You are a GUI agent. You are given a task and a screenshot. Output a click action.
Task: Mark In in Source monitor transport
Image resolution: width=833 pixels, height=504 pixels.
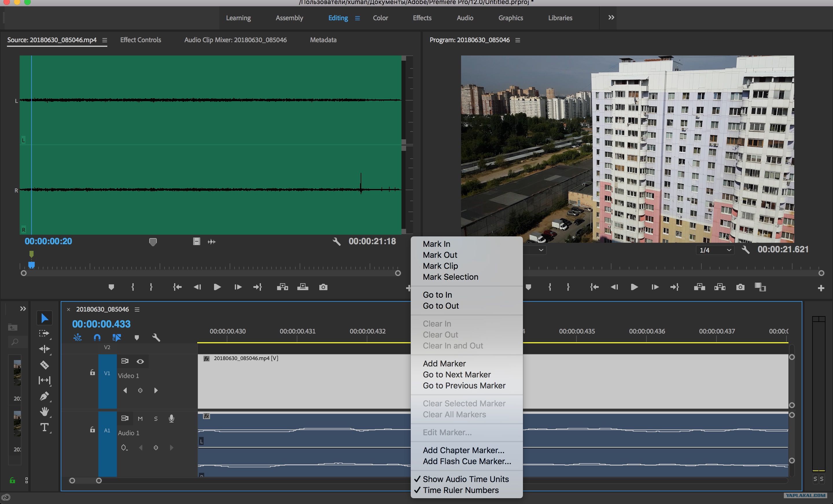(x=132, y=287)
